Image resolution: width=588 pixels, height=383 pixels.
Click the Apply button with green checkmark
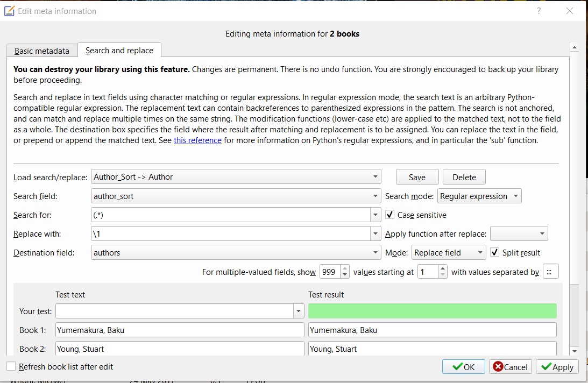557,367
